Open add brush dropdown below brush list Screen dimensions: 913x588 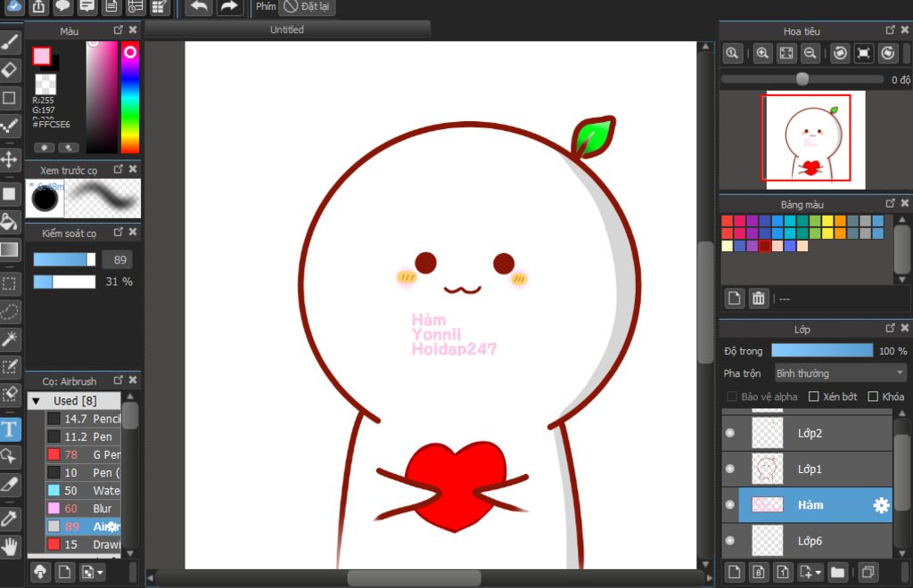92,573
